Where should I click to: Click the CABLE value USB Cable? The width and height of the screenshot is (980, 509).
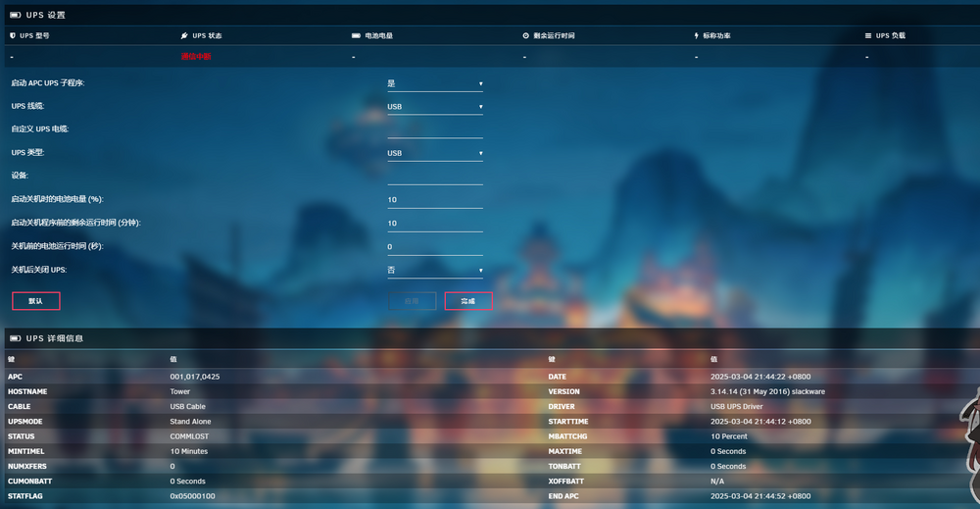click(187, 407)
